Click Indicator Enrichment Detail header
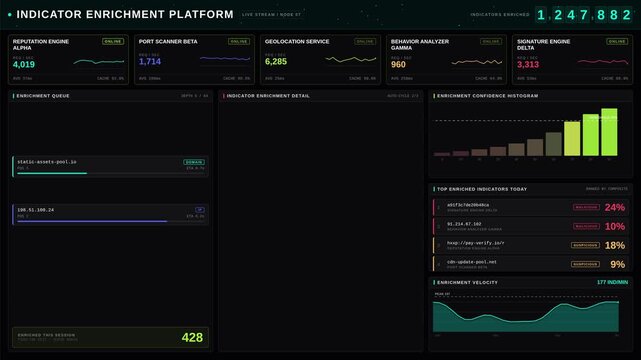Screen dimensions: 641x360 [320, 96]
